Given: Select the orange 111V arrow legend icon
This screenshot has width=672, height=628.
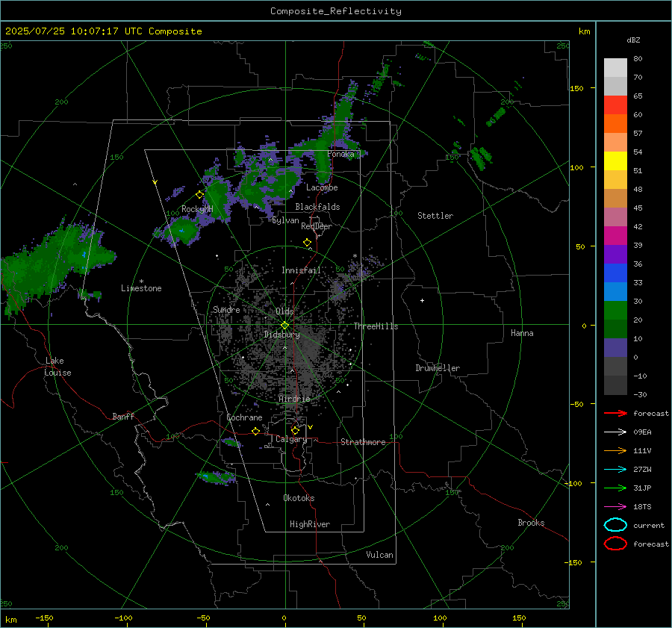Looking at the screenshot, I should [x=615, y=450].
